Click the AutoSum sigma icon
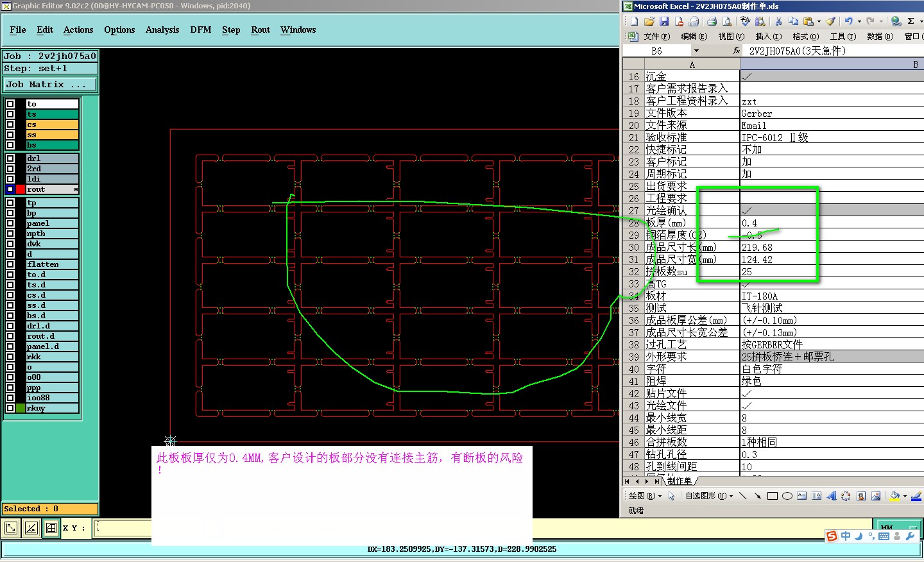 pos(911,21)
